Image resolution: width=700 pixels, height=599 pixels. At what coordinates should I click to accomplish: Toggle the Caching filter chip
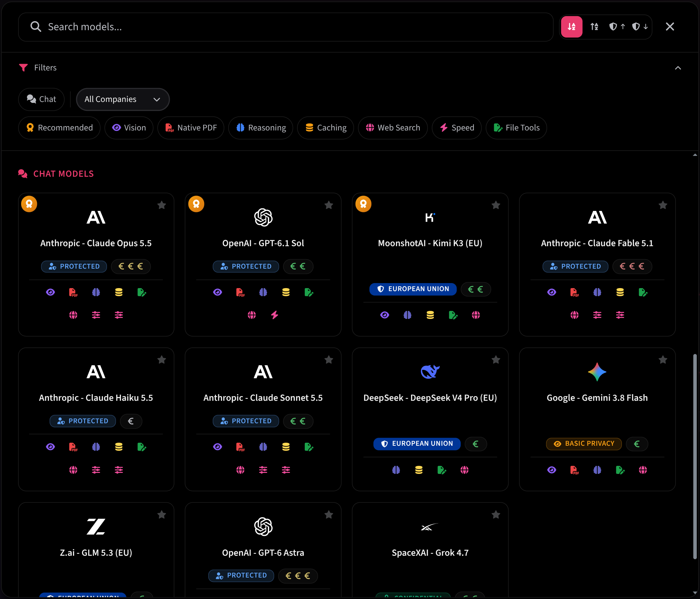[x=325, y=127]
